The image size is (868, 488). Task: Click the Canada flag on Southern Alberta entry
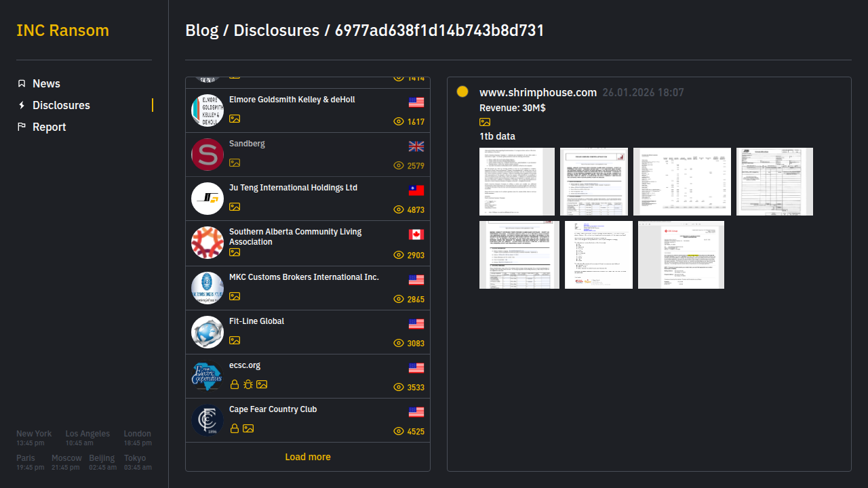tap(416, 235)
